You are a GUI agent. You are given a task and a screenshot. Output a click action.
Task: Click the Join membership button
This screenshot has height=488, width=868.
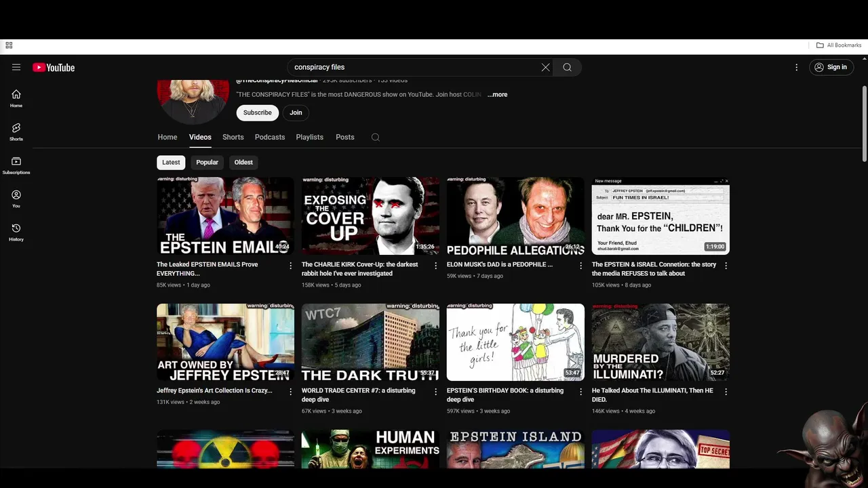pos(296,113)
